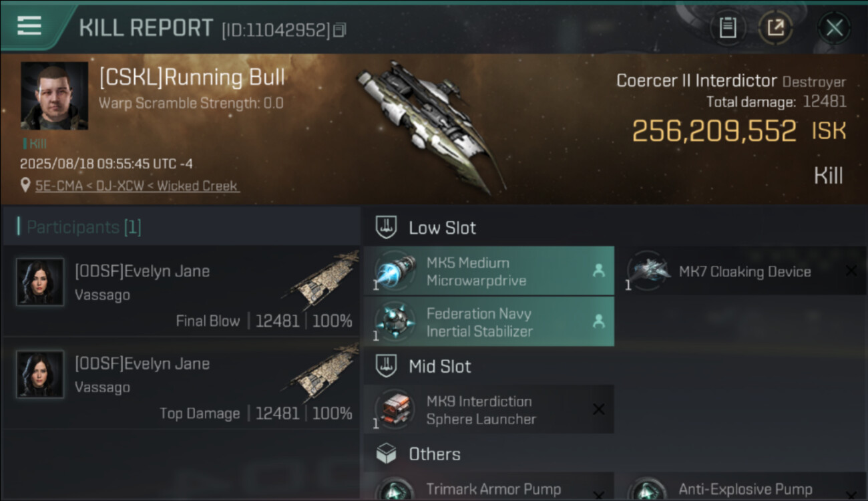Select the MK7 Cloaking Device icon
This screenshot has height=501, width=868.
tap(648, 271)
